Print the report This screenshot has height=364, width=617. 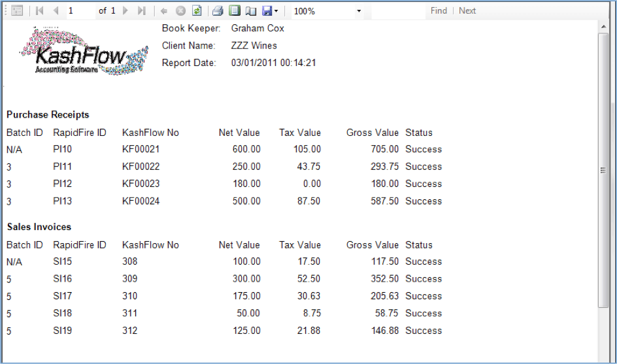point(218,11)
